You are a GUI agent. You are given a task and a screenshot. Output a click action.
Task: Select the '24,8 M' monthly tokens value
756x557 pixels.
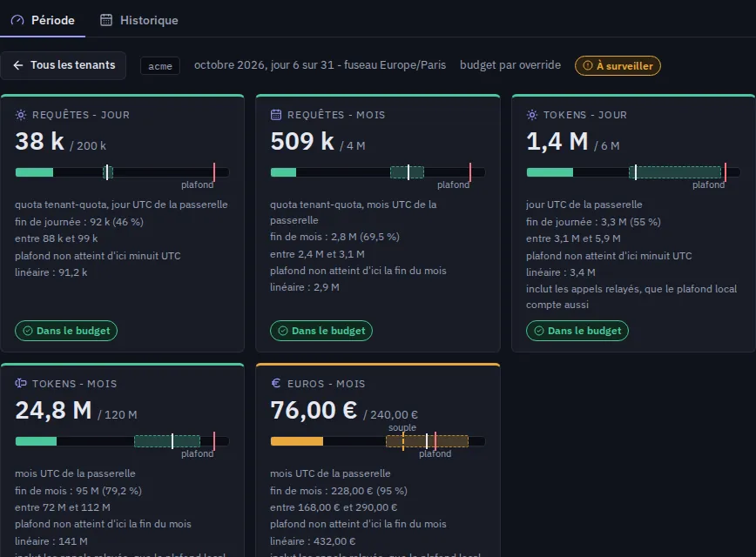53,410
